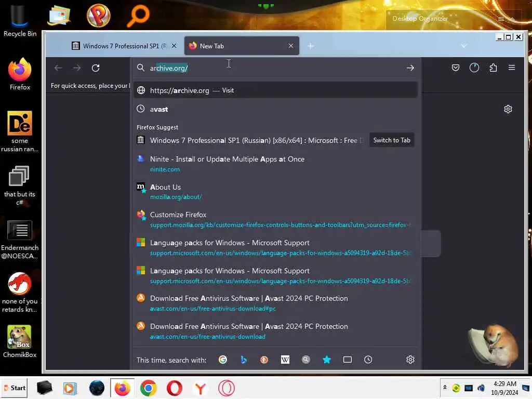Select the 'some russian ran...' desktop icon
The width and height of the screenshot is (532, 399).
pyautogui.click(x=20, y=131)
